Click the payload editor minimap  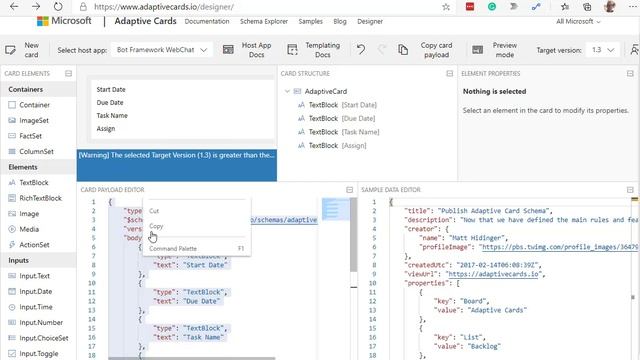[336, 209]
